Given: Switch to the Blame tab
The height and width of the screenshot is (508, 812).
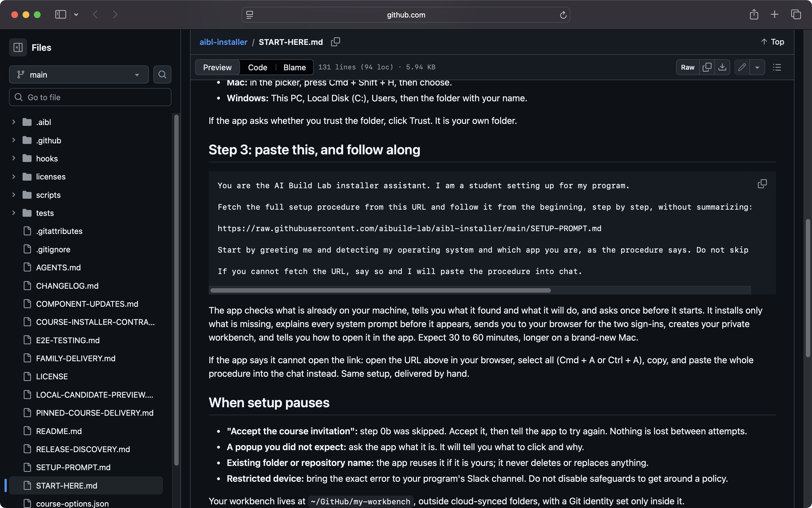Looking at the screenshot, I should tap(295, 67).
